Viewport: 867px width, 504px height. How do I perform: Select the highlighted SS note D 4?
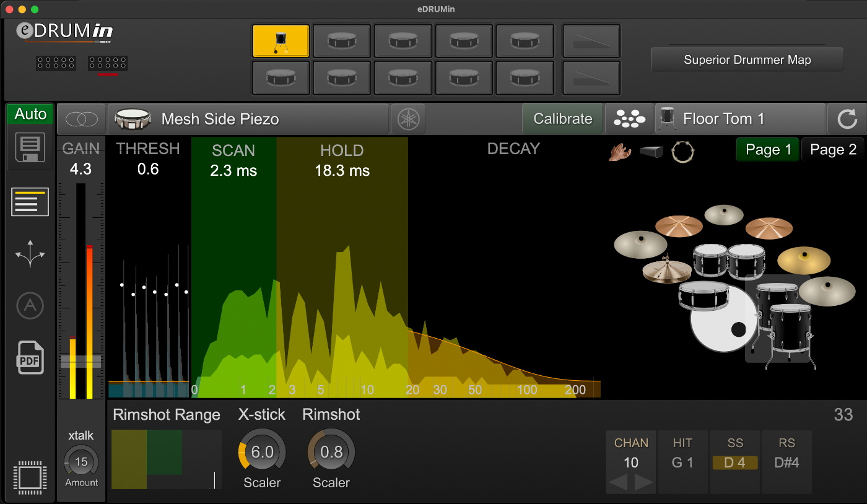click(734, 463)
